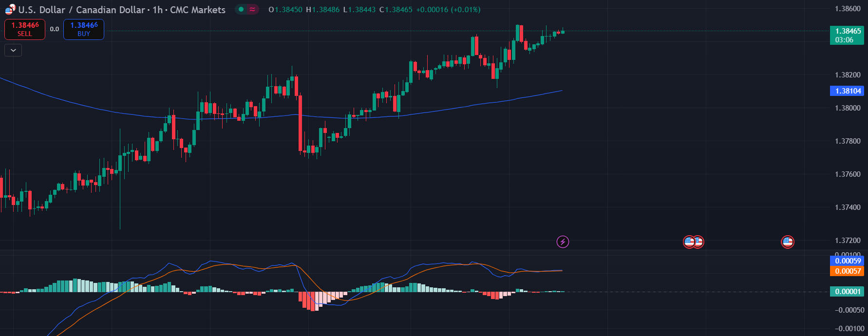Click the purple lightning bolt event icon
Screen dimensions: 868x336
(x=563, y=242)
